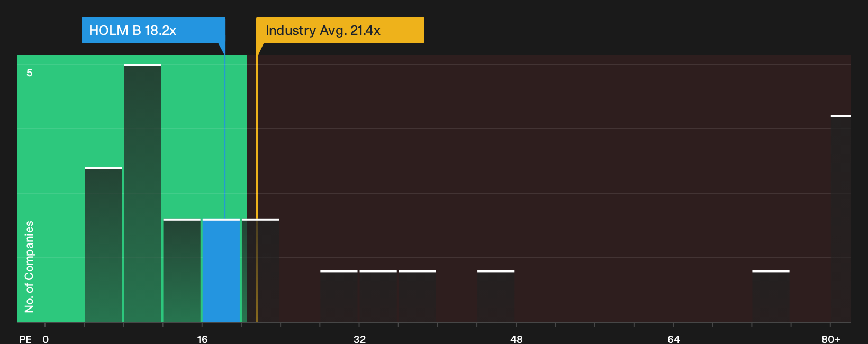The height and width of the screenshot is (344, 868).
Task: Select the blue highlighted histogram bar
Action: tap(221, 270)
